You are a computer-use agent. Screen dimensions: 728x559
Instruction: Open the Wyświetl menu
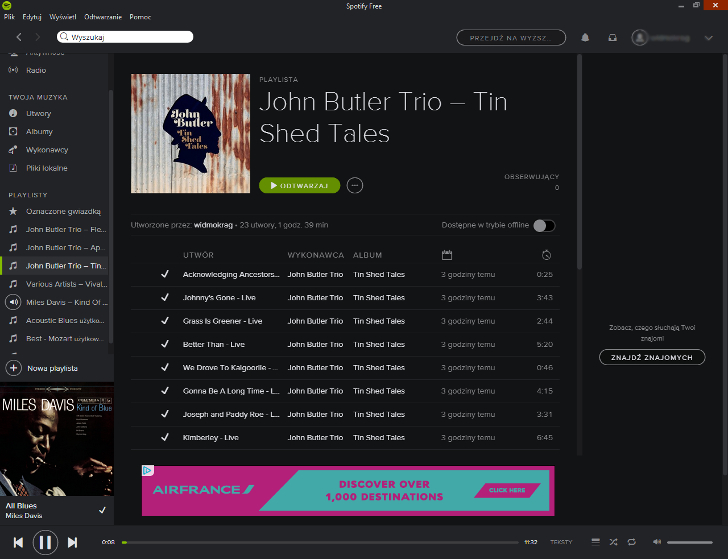(63, 17)
